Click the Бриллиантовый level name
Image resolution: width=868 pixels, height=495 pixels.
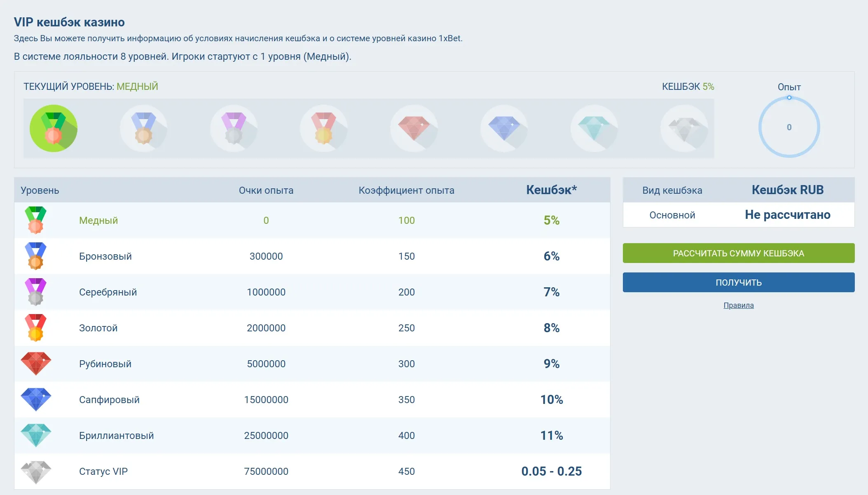click(x=116, y=436)
